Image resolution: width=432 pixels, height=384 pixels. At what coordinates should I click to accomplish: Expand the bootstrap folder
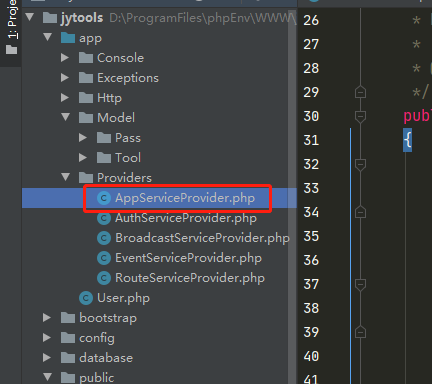(47, 318)
